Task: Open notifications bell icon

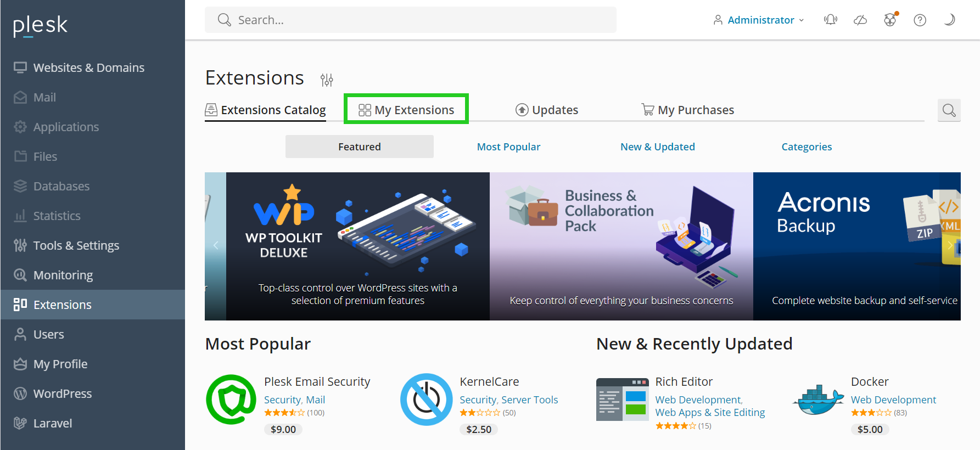Action: click(x=831, y=20)
